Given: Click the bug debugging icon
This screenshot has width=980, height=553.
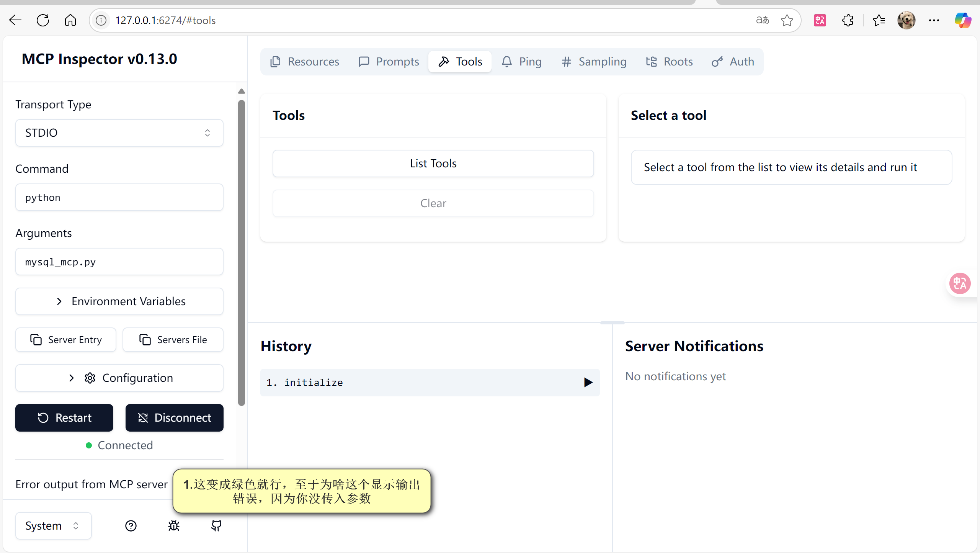Looking at the screenshot, I should coord(174,526).
